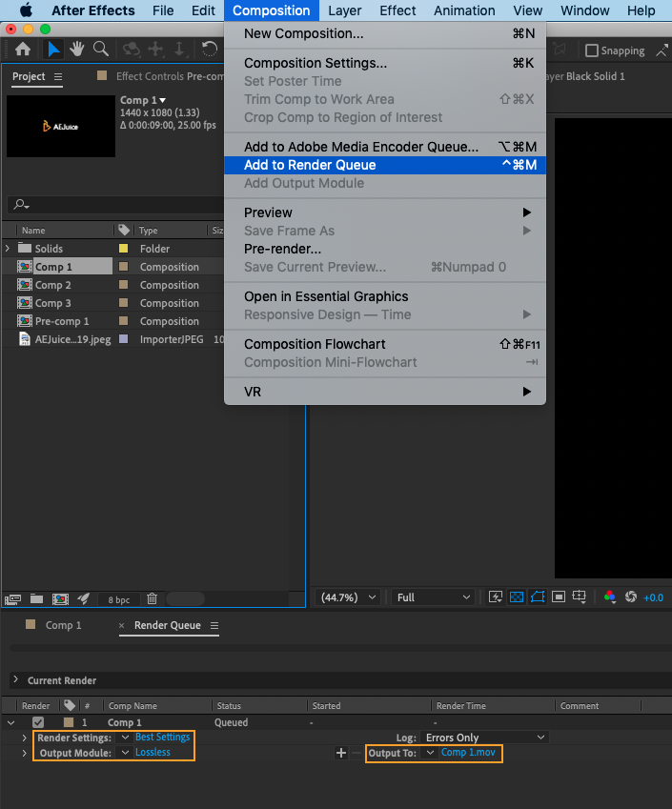The width and height of the screenshot is (672, 809).
Task: Click the Home icon in toolbar
Action: pos(23,50)
